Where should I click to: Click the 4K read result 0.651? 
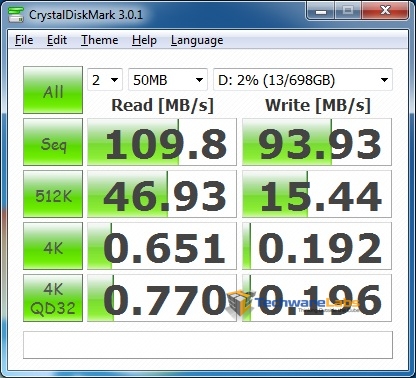coord(162,246)
